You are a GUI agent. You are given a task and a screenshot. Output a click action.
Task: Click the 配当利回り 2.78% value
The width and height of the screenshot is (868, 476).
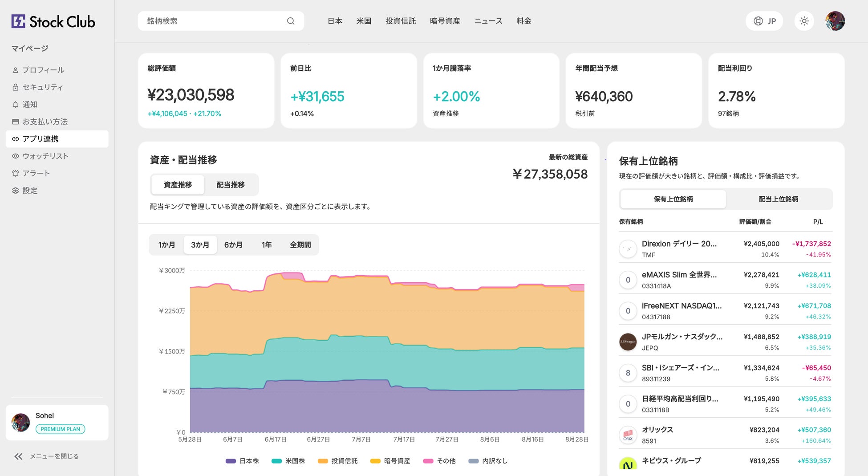coord(737,96)
